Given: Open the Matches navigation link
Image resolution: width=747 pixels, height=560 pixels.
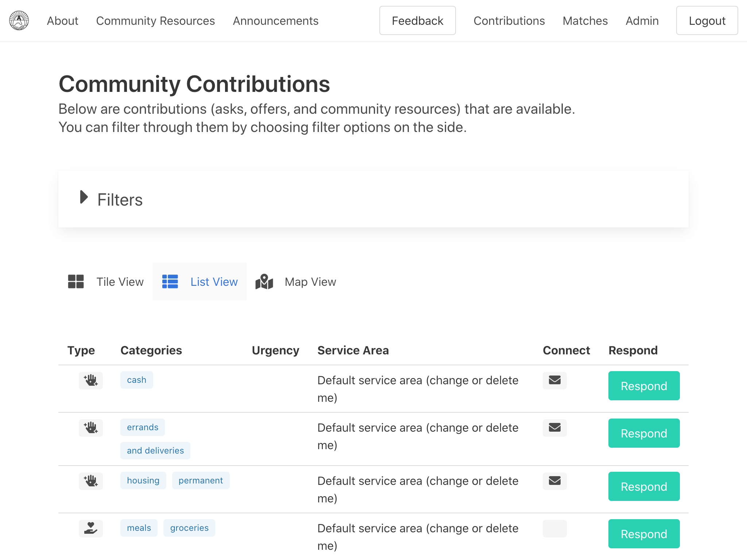Looking at the screenshot, I should click(x=585, y=21).
